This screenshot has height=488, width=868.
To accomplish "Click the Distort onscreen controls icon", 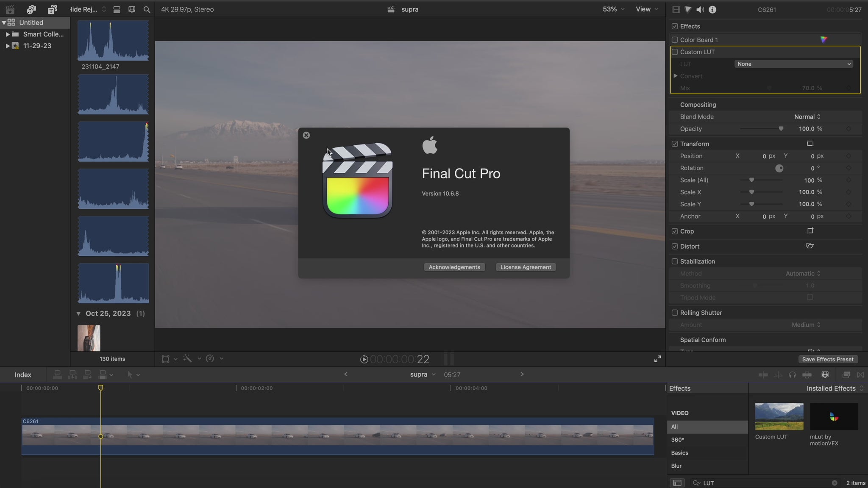I will (810, 246).
